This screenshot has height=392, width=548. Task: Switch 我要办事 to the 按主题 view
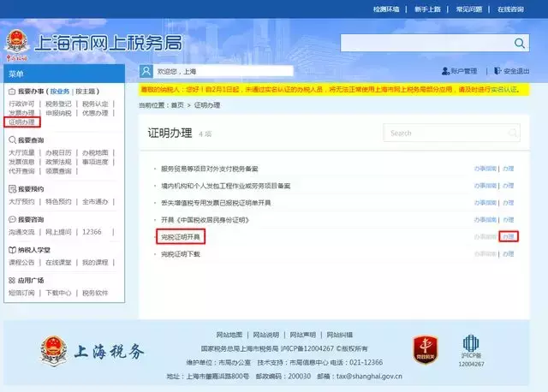click(86, 92)
